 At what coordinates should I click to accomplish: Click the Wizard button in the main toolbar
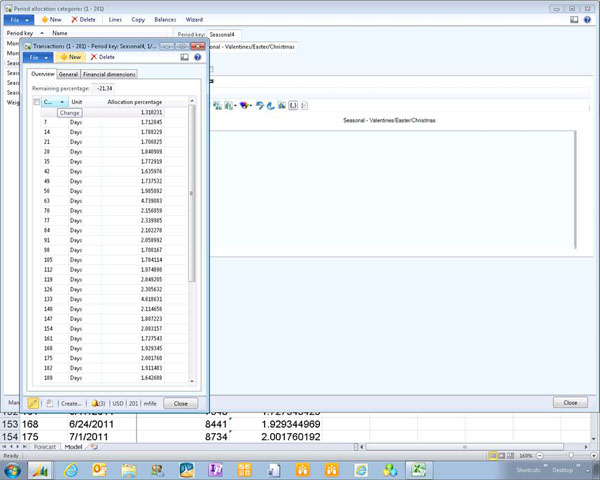pyautogui.click(x=194, y=19)
